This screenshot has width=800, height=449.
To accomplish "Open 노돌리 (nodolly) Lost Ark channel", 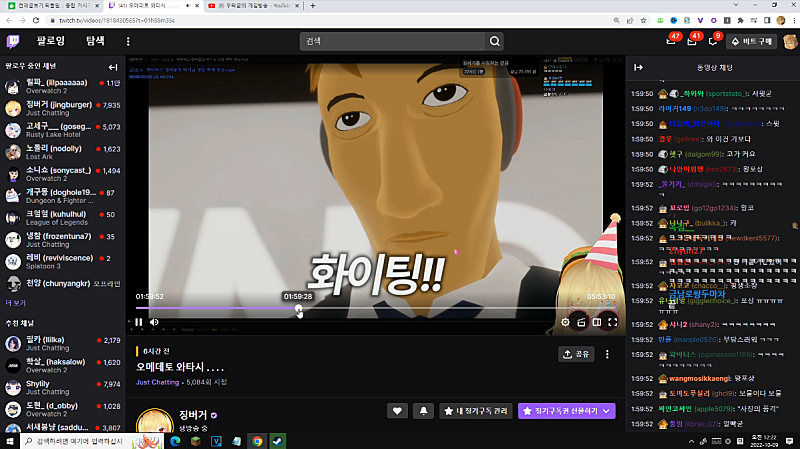I will click(62, 152).
